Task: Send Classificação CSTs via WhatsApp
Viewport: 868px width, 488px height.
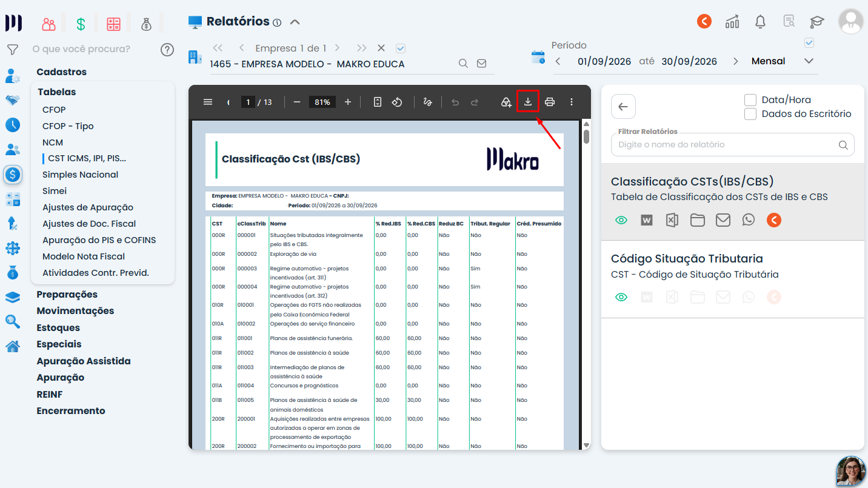Action: [x=749, y=220]
